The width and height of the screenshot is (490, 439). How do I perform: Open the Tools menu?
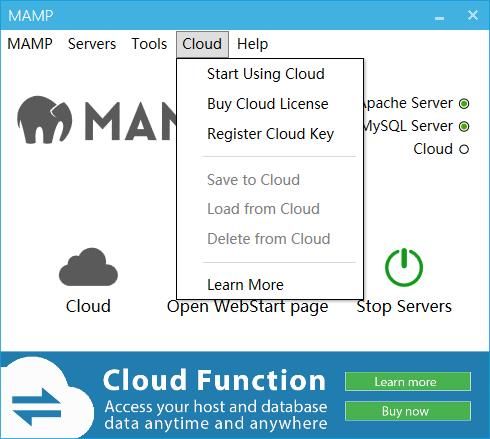point(149,44)
